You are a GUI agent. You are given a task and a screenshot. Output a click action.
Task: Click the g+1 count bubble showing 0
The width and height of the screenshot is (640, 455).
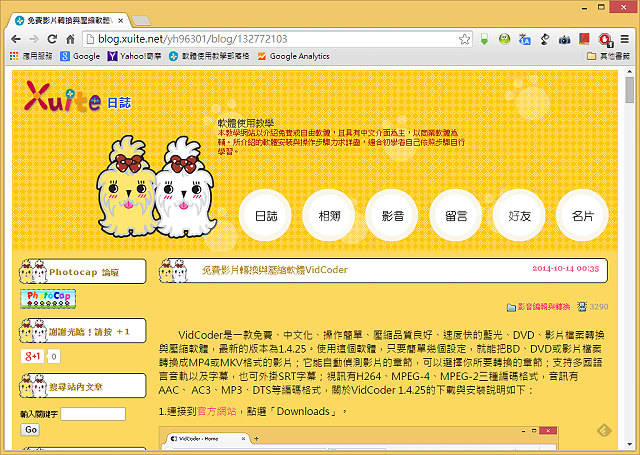(x=54, y=357)
